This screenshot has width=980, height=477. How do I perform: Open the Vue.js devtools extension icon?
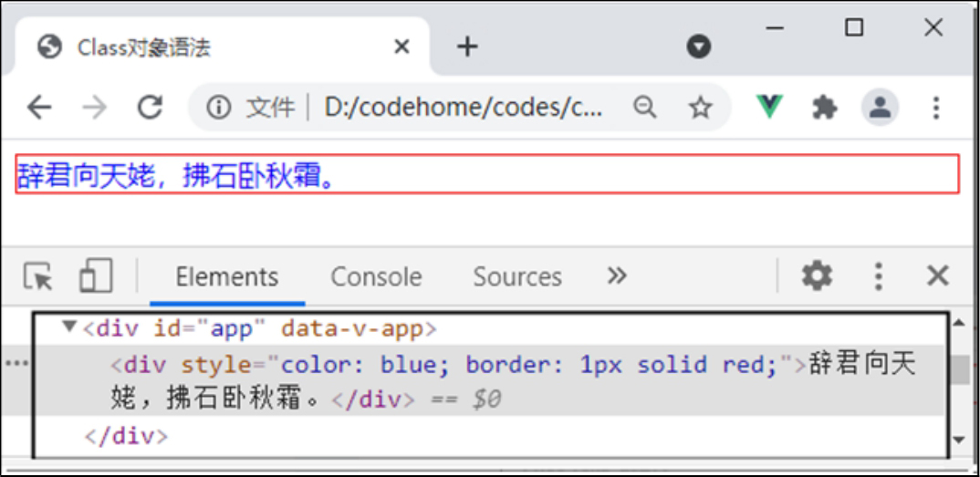(769, 108)
